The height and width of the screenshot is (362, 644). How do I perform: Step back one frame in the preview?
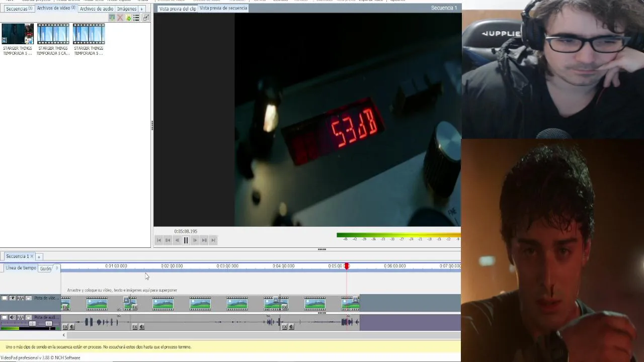pos(177,240)
